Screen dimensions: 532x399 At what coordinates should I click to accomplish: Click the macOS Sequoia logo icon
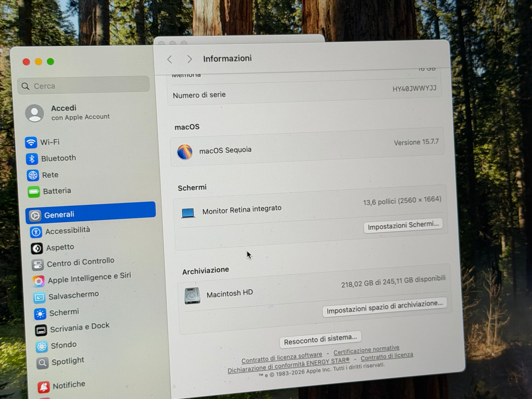click(x=185, y=152)
